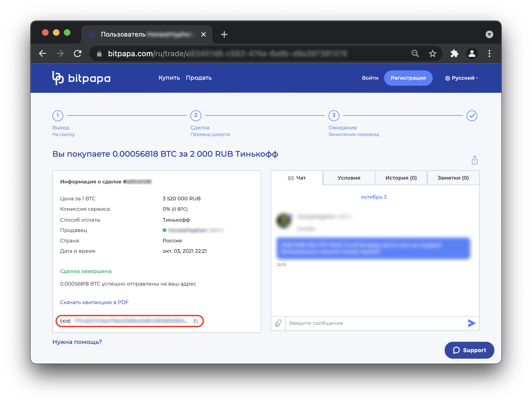Click step 2 circle Сделка

click(196, 115)
